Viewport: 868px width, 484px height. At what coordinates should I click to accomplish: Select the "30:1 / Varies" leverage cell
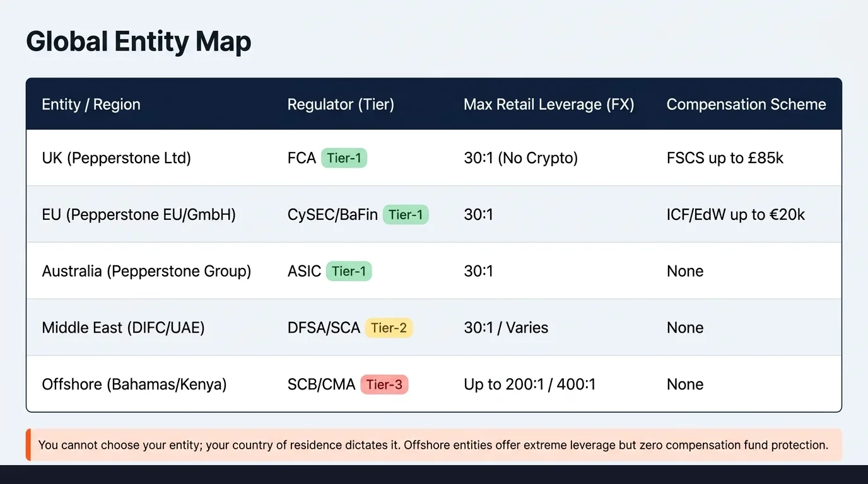506,328
